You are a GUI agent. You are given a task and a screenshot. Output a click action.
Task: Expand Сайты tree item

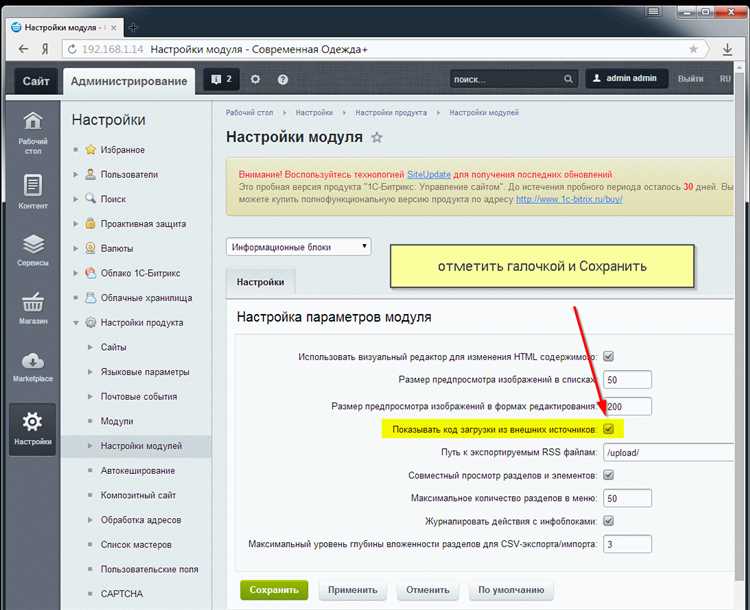90,347
